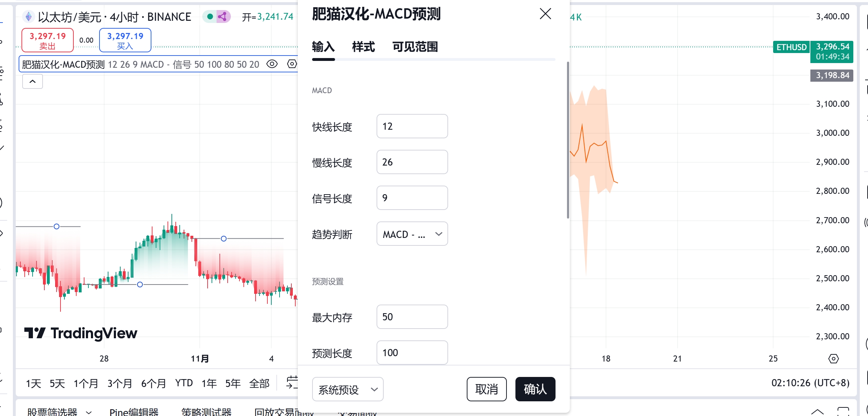Expand the 股票筛选器 dropdown arrow
This screenshot has width=868, height=416.
point(89,412)
